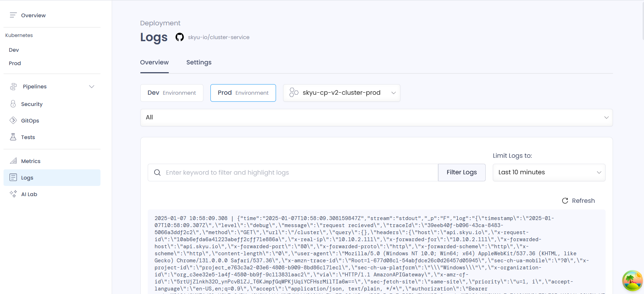The image size is (644, 294).
Task: Open Pipelines section label
Action: click(35, 87)
